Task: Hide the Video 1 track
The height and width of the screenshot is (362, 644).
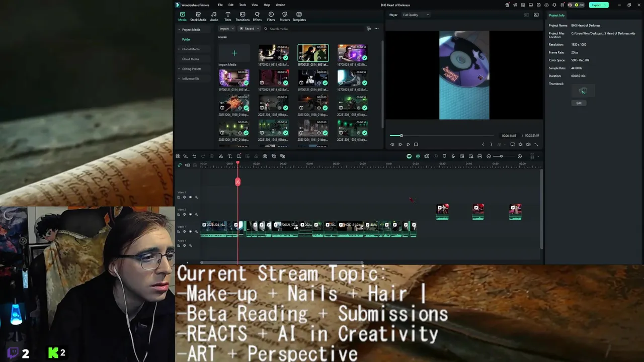Action: point(190,231)
